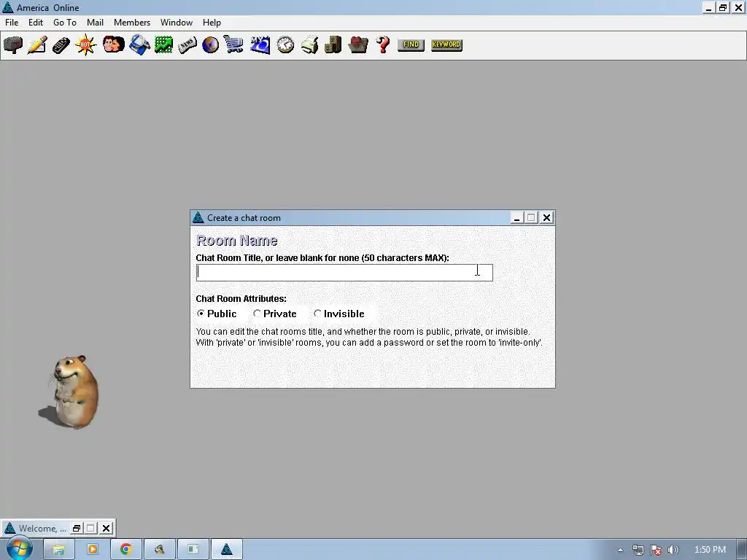Screen dimensions: 747x560
Task: Show hidden system tray icons arrow
Action: coord(620,550)
